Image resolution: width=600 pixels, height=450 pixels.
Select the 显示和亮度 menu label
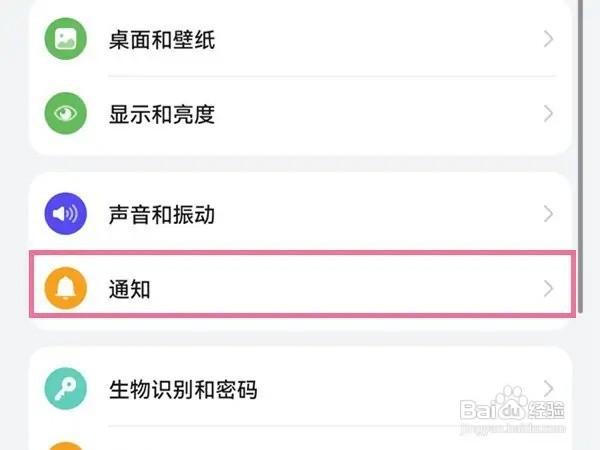coord(161,114)
